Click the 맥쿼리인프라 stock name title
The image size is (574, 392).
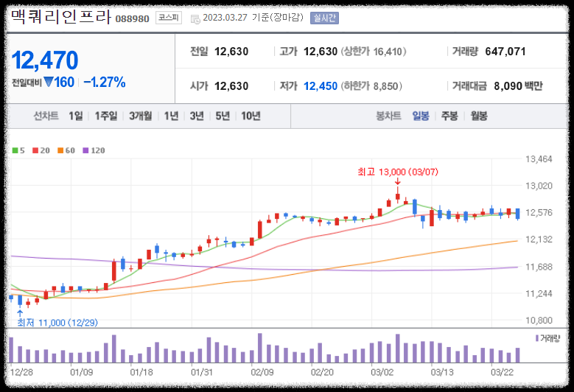click(60, 17)
